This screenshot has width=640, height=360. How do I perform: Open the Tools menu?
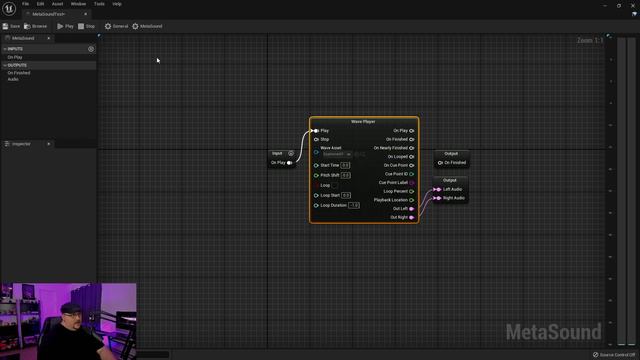click(99, 4)
